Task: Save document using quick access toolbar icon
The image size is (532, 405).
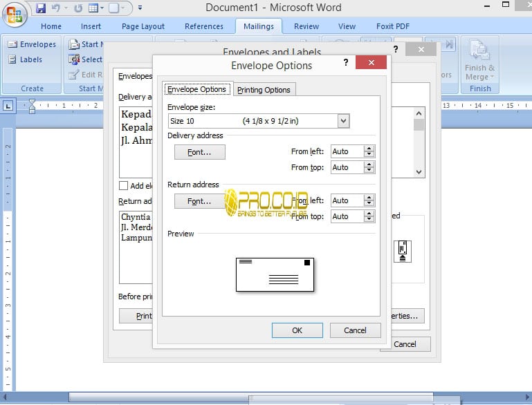Action: [41, 8]
